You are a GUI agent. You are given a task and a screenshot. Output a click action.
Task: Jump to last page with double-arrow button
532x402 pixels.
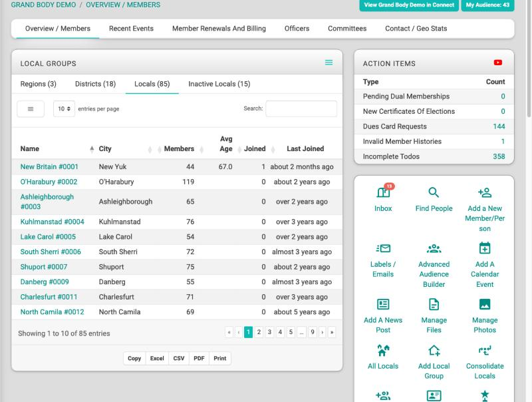(332, 332)
